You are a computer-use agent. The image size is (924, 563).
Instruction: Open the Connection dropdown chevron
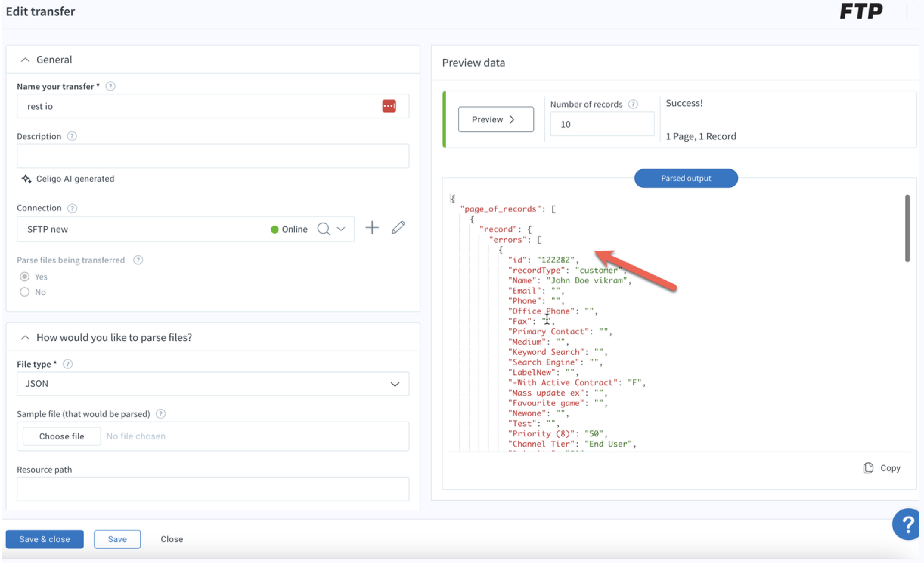point(341,229)
